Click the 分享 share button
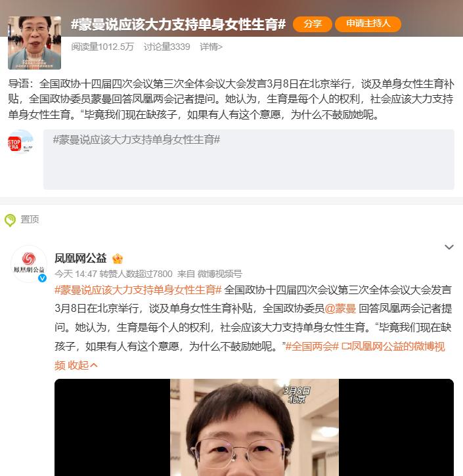The image size is (463, 476). pos(313,24)
